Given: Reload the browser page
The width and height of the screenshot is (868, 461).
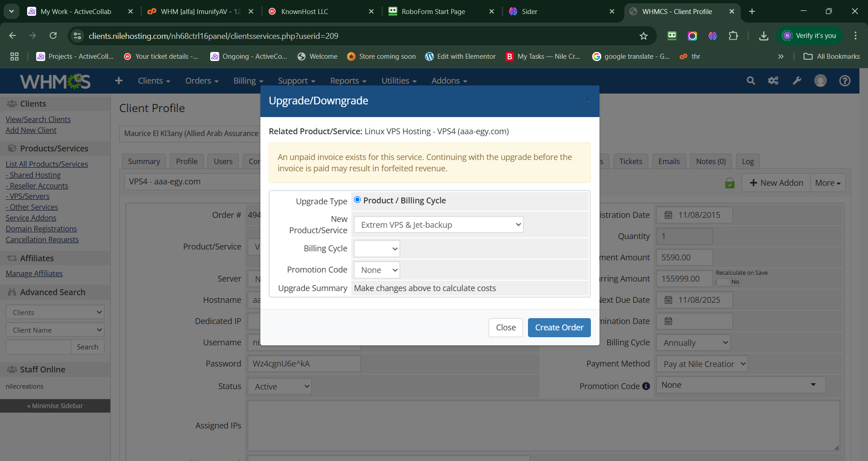Looking at the screenshot, I should coord(53,36).
